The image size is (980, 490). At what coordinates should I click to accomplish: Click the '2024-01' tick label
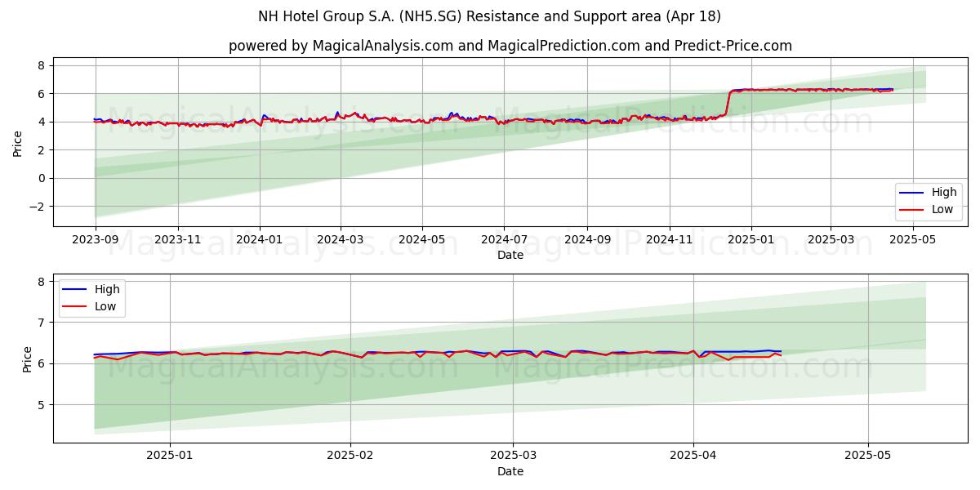click(x=260, y=241)
